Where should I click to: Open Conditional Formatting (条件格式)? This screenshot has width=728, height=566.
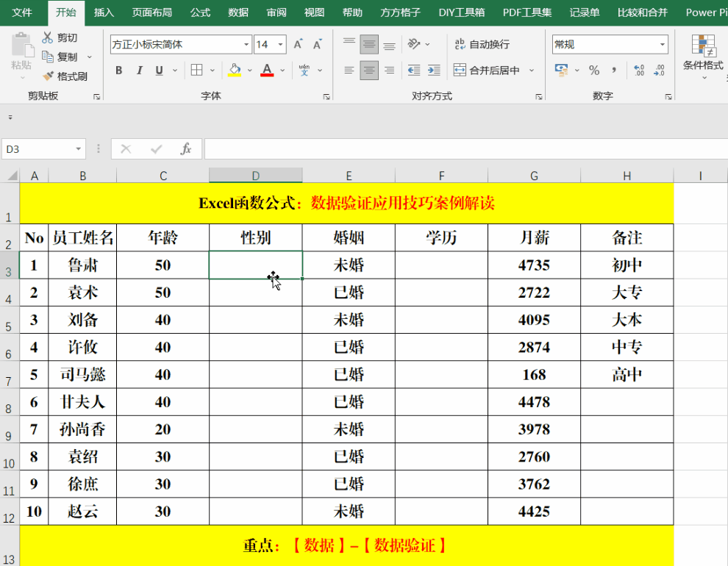(703, 56)
